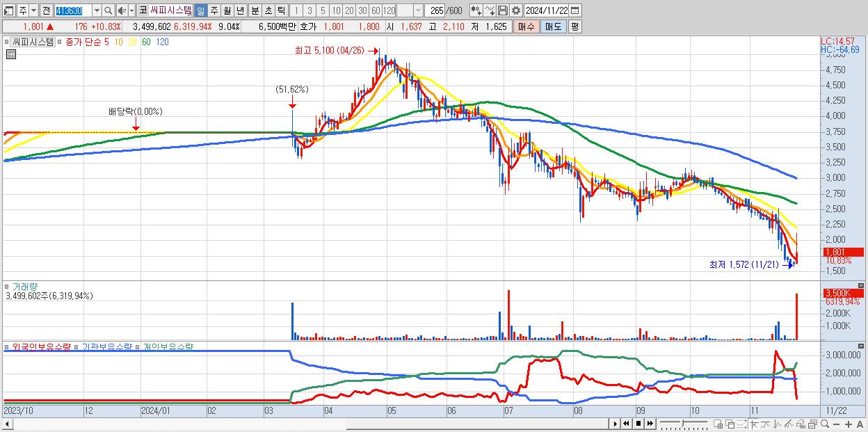Select the 초 second period tab
868x432 pixels.
[268, 10]
